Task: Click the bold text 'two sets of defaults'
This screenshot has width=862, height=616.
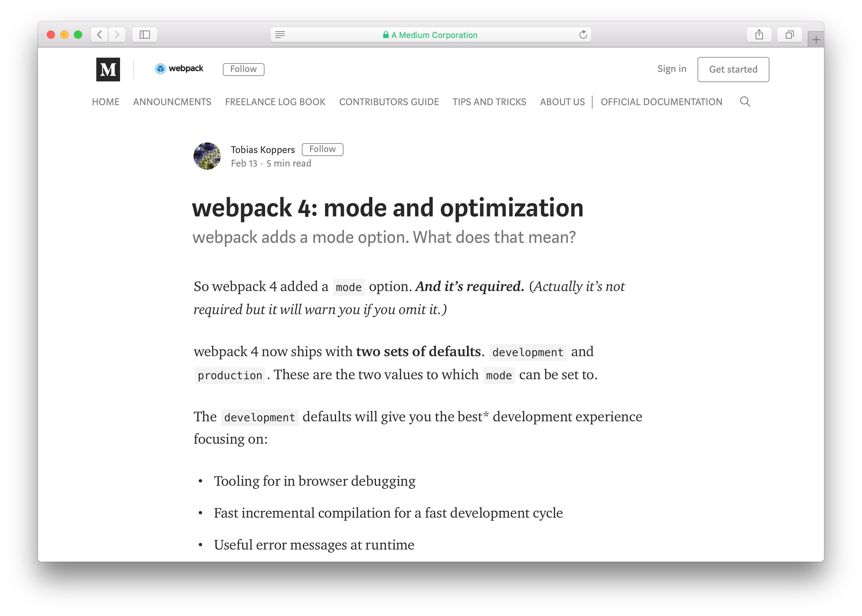Action: coord(419,352)
